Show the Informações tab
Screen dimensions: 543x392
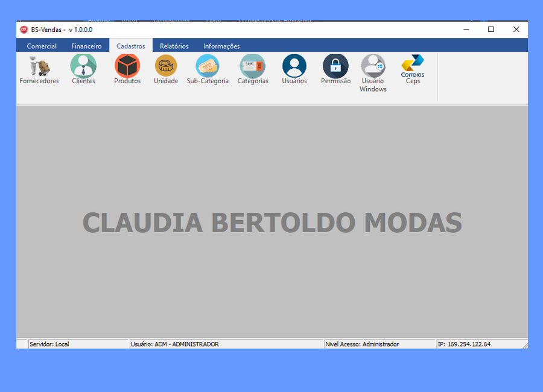[221, 46]
